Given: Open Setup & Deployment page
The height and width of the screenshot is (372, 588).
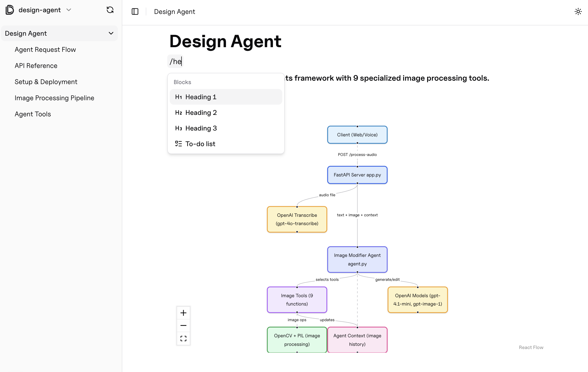Looking at the screenshot, I should [46, 82].
